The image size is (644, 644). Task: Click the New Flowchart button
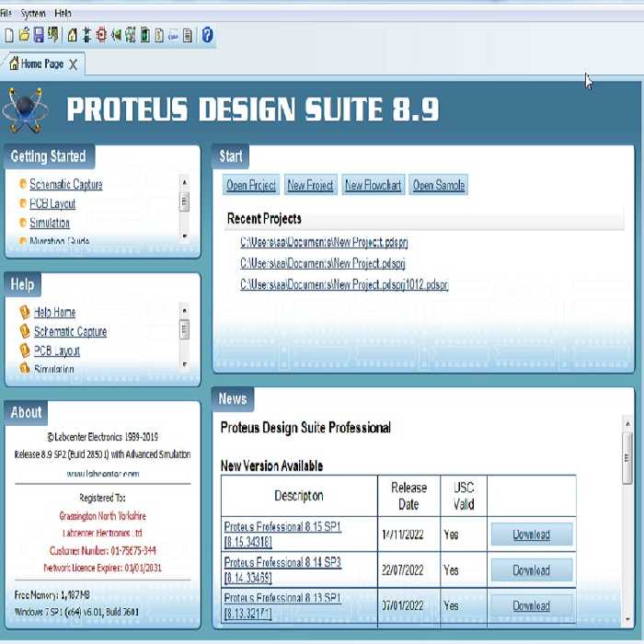tap(373, 185)
